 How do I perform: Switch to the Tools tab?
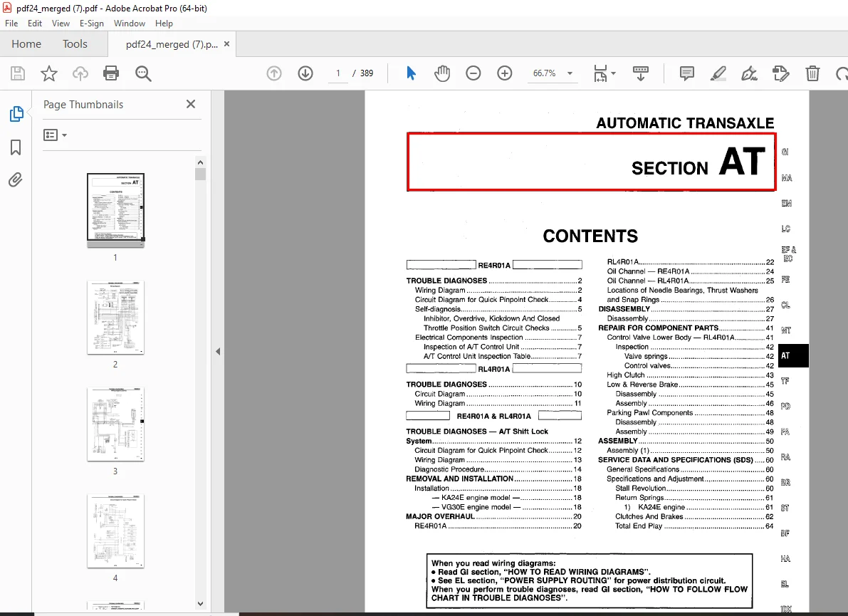[x=75, y=44]
